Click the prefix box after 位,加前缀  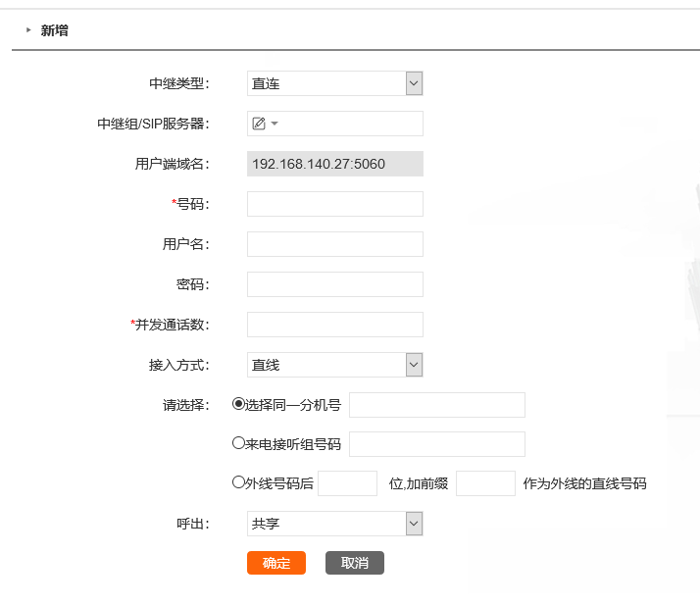coord(485,483)
